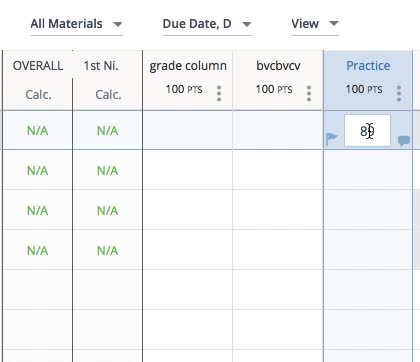420x362 pixels.
Task: Click comment bubble icon in Practice cell
Action: click(x=404, y=141)
